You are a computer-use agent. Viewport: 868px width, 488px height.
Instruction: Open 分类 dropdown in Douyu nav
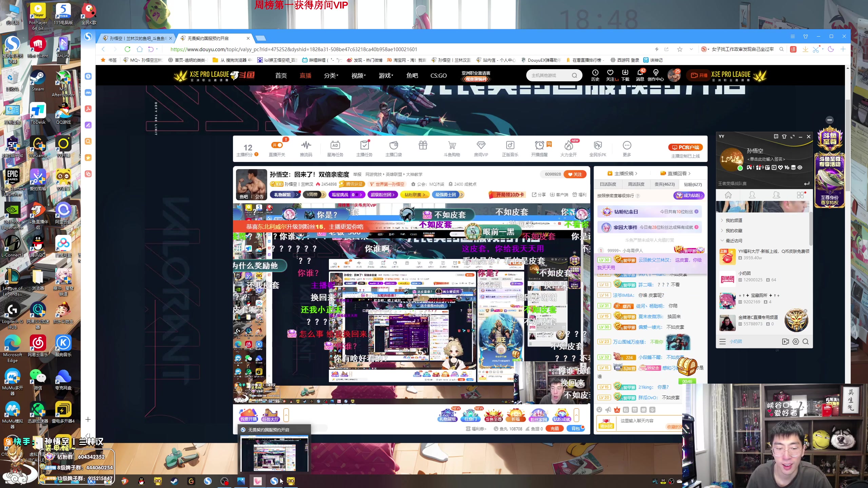coord(331,76)
